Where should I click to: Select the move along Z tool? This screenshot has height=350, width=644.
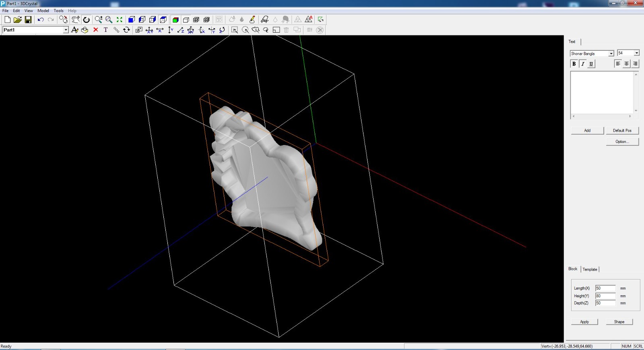(x=181, y=30)
